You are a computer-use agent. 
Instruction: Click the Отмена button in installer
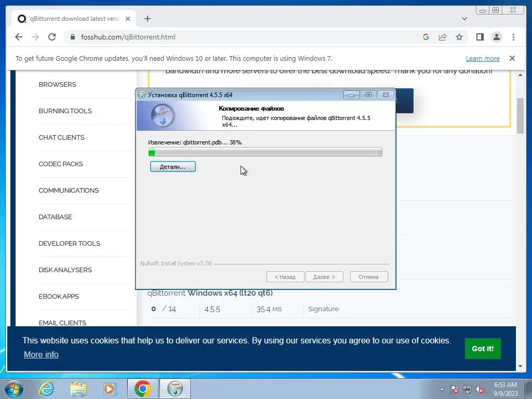(368, 277)
